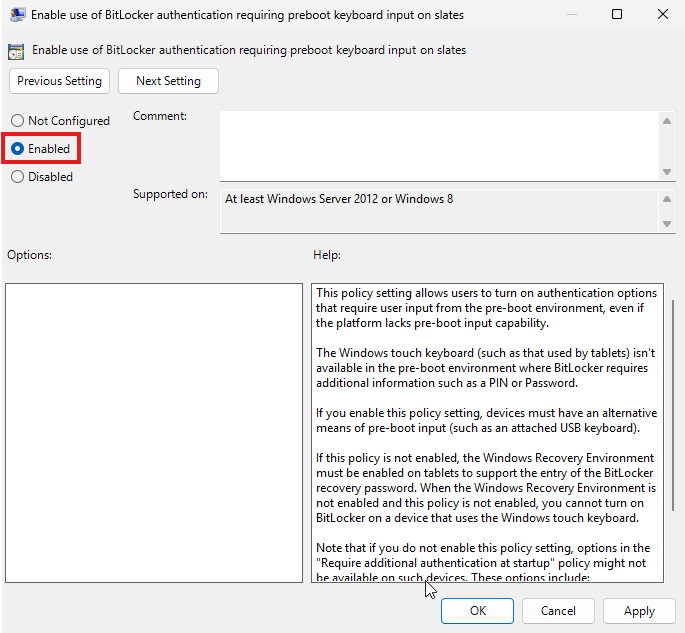The width and height of the screenshot is (685, 633).
Task: Maximize the policy dialog window
Action: coord(617,14)
